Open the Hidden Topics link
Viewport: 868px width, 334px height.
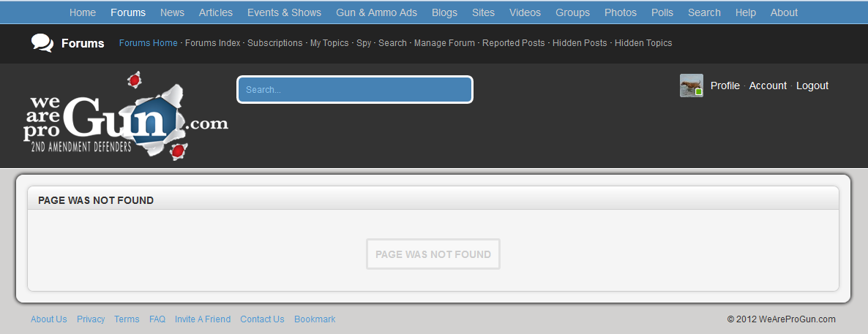643,43
